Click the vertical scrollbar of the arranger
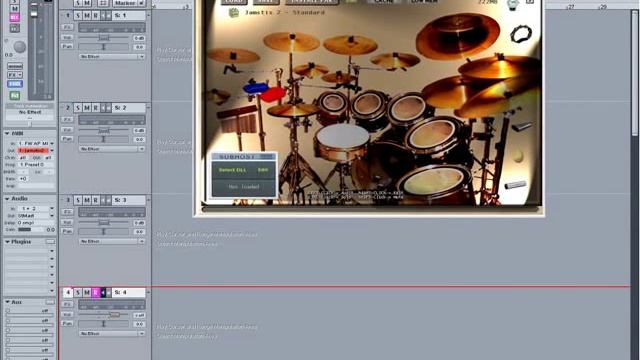The width and height of the screenshot is (640, 360). (x=635, y=73)
